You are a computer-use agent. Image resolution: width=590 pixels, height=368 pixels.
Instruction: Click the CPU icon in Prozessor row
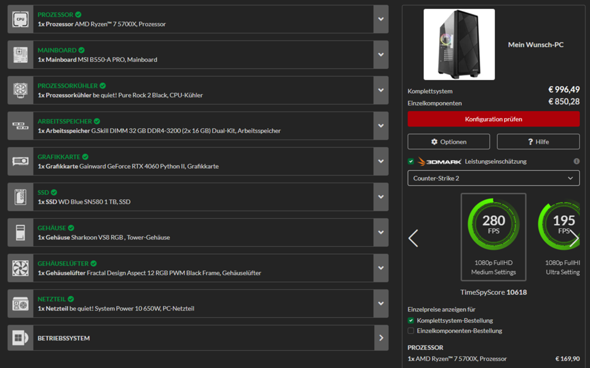[20, 19]
